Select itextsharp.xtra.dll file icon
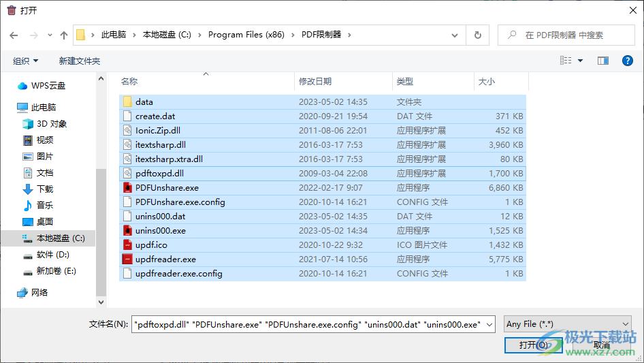Image resolution: width=644 pixels, height=363 pixels. click(128, 159)
